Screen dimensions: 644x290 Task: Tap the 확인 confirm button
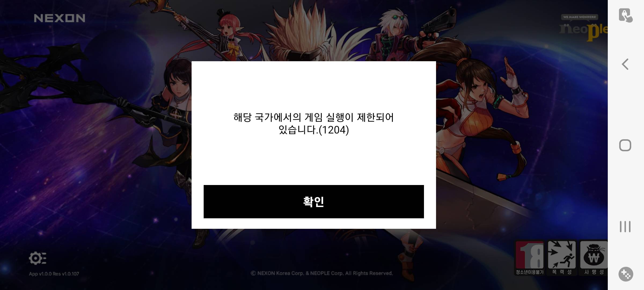[x=314, y=202]
